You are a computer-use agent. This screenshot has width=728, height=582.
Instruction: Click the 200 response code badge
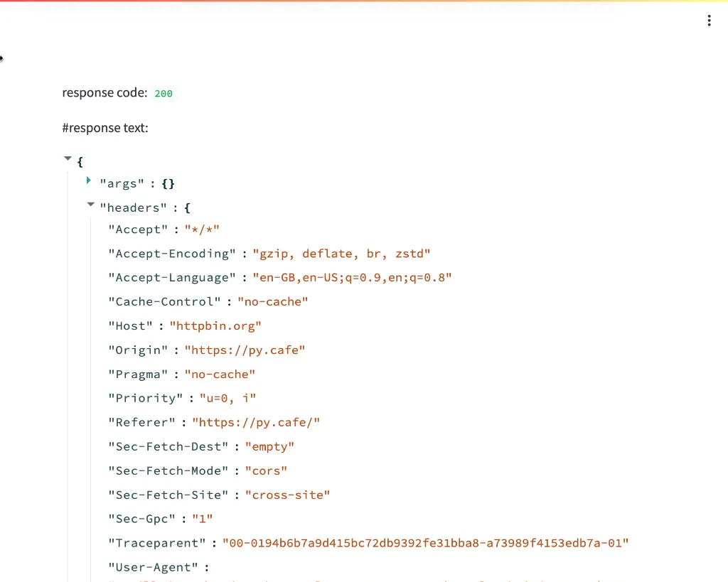164,93
